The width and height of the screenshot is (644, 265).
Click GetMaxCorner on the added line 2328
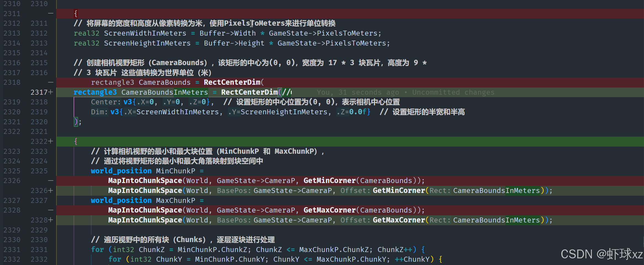pos(399,220)
